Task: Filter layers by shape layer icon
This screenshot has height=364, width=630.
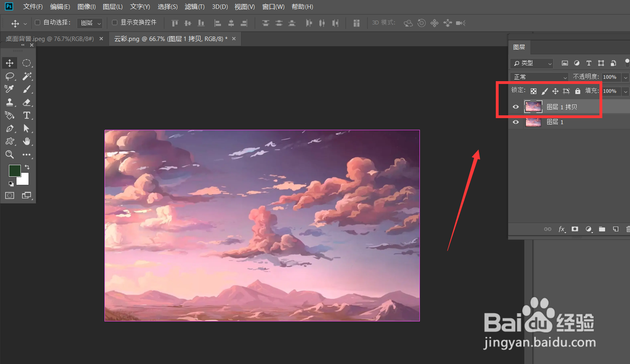Action: [x=601, y=63]
